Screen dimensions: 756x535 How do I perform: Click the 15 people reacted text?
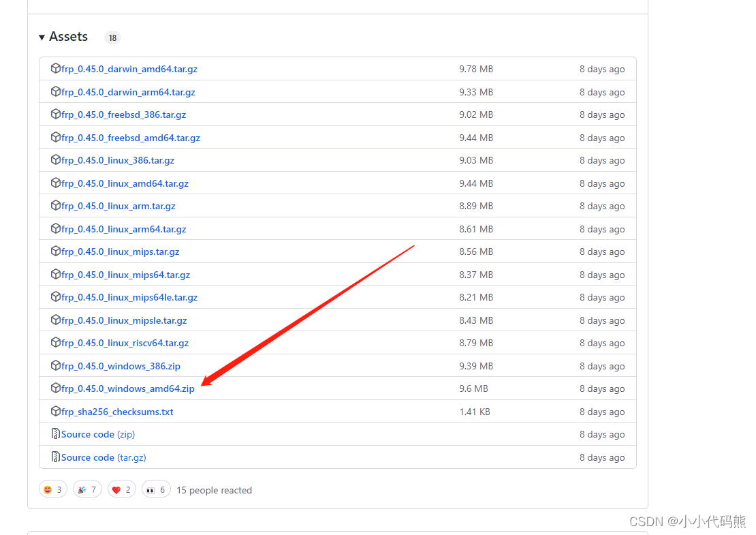pos(214,490)
